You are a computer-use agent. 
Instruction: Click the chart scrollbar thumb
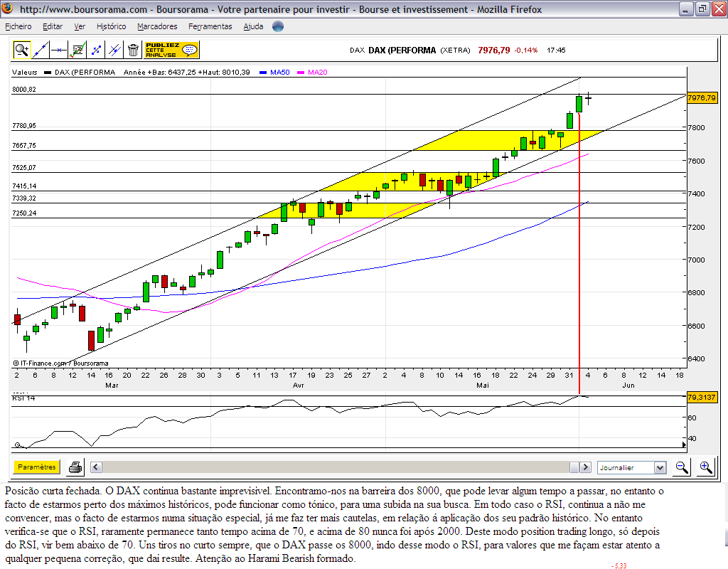pyautogui.click(x=574, y=467)
